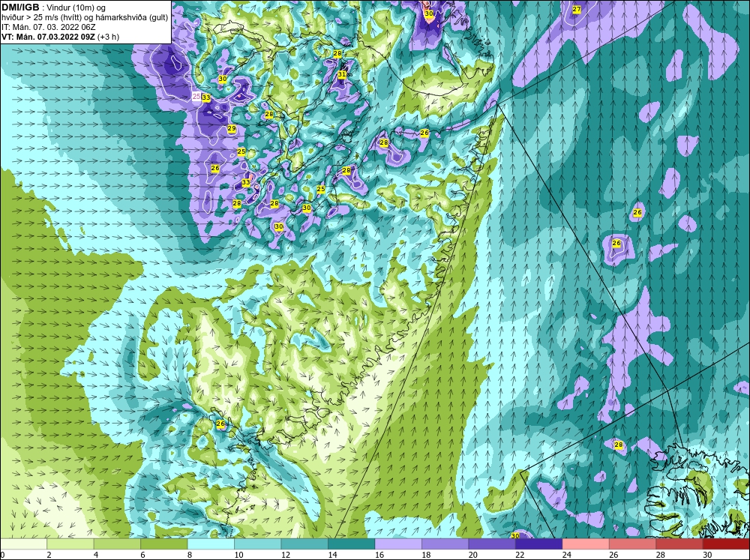Select the legend tick label "12"
Image resolution: width=750 pixels, height=560 pixels.
pyautogui.click(x=286, y=555)
